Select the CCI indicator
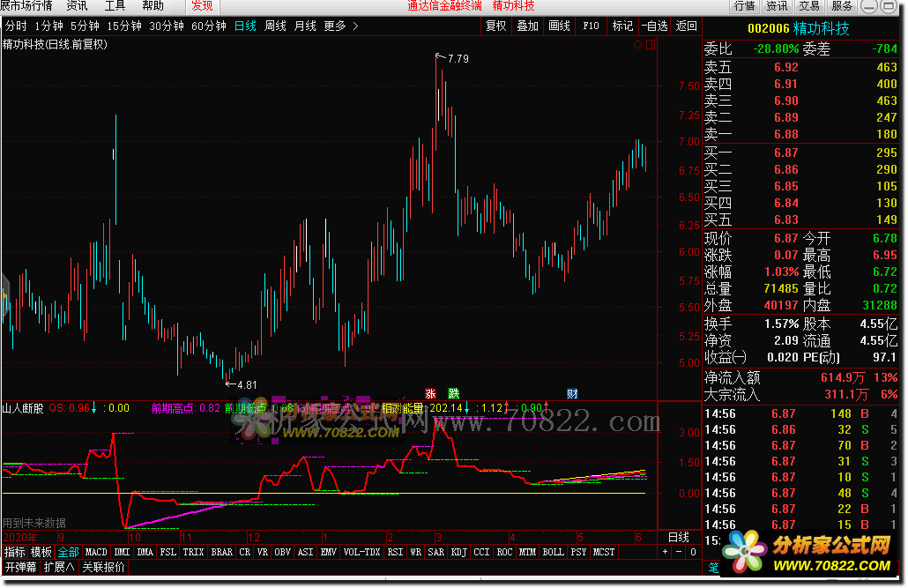 (x=482, y=552)
